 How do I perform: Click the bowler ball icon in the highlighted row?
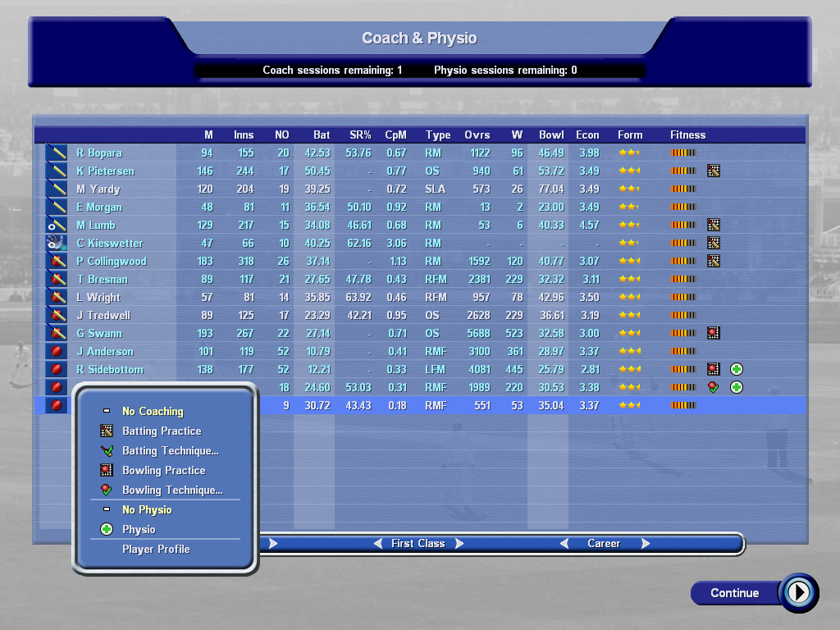tap(57, 405)
